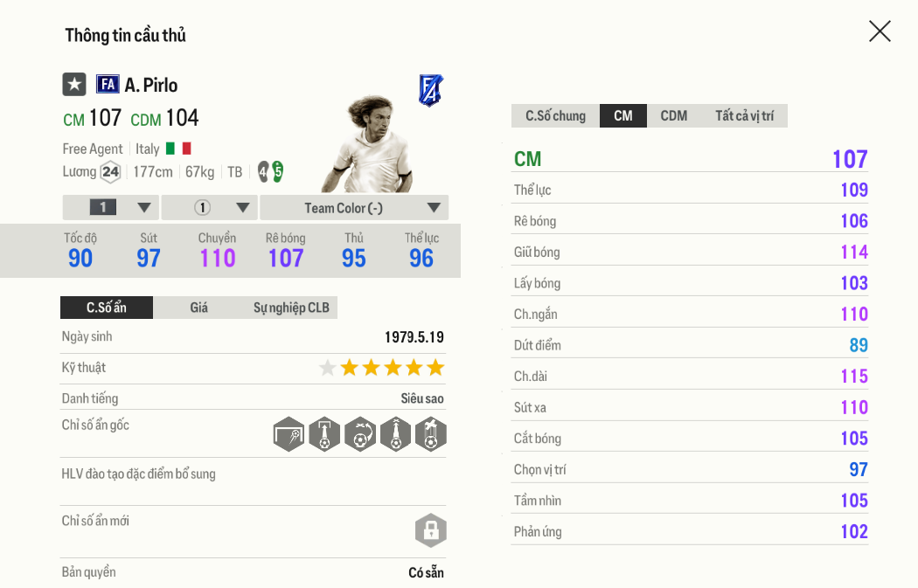Open the upgrade grade 1 dropdown
The width and height of the screenshot is (918, 588).
coord(111,208)
